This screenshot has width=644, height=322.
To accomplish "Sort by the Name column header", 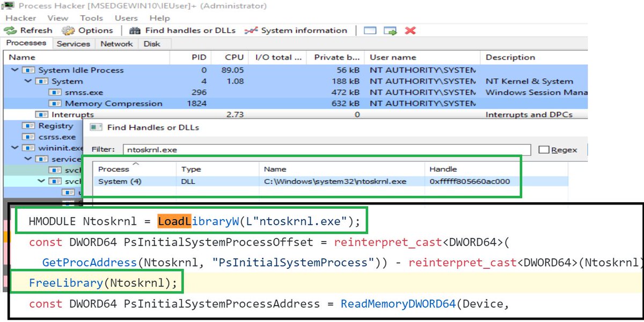I will pos(87,57).
